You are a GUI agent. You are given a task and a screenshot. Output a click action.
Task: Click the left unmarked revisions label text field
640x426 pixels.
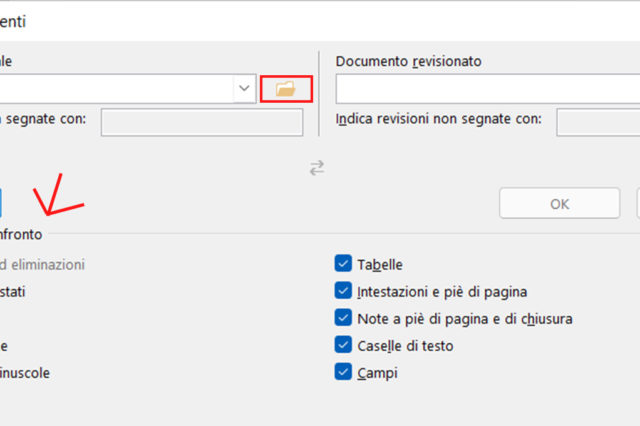pyautogui.click(x=202, y=122)
